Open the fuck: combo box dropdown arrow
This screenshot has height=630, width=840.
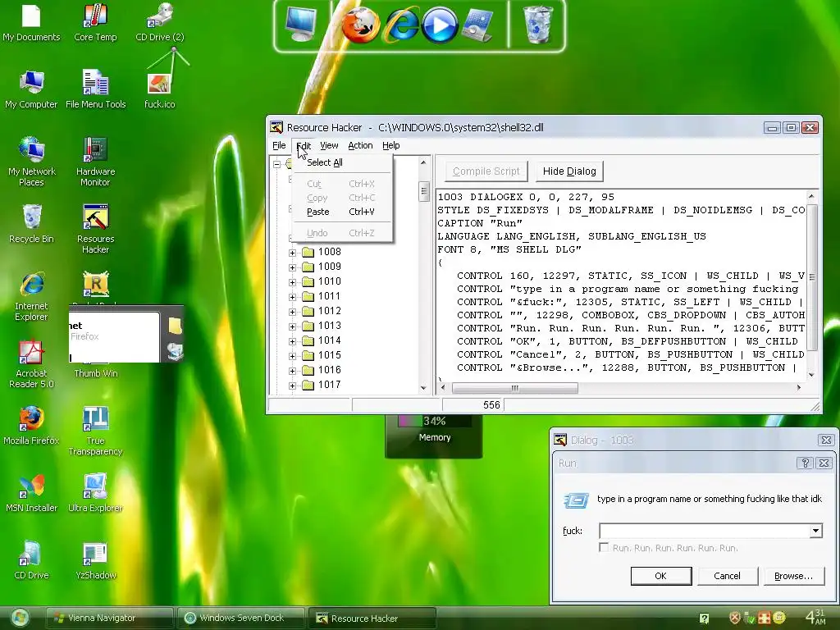click(815, 531)
